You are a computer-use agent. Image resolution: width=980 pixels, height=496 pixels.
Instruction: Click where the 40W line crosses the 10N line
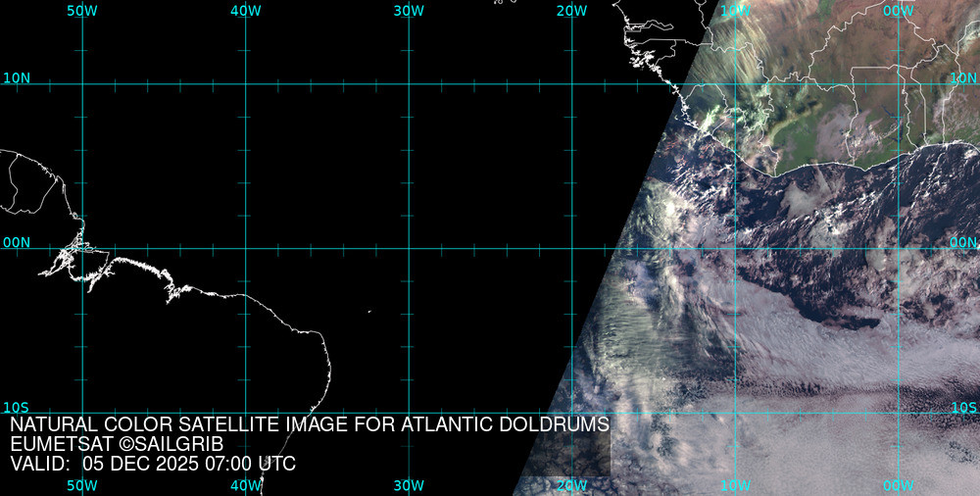[245, 83]
